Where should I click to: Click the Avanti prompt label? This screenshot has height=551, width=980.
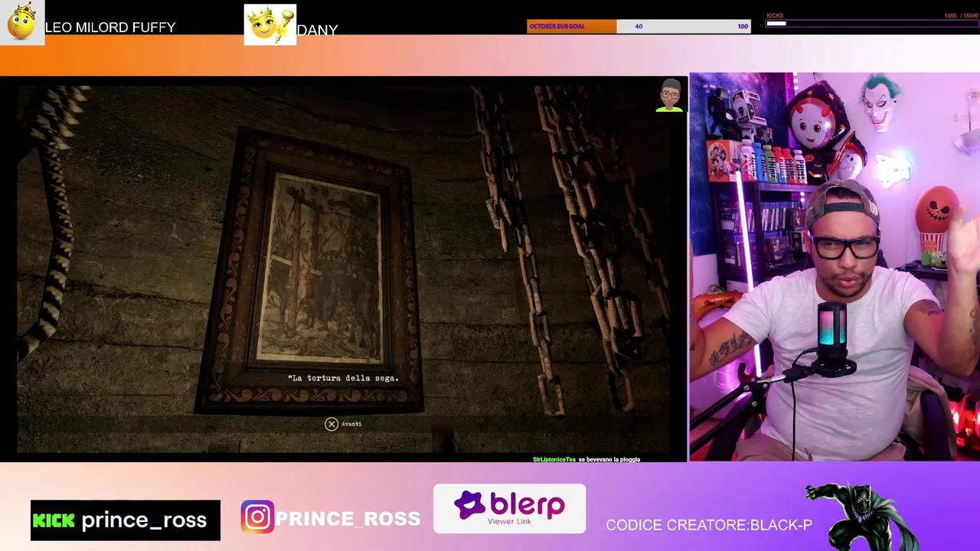pos(351,424)
